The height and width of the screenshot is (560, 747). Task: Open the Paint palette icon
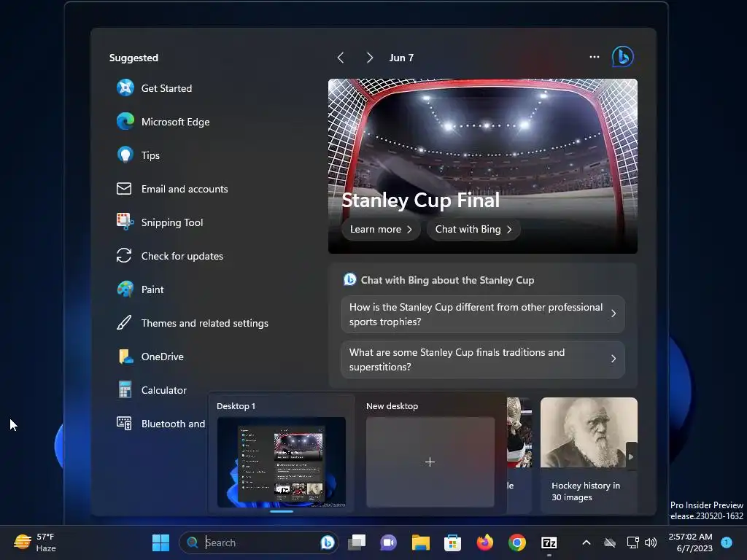pyautogui.click(x=125, y=289)
